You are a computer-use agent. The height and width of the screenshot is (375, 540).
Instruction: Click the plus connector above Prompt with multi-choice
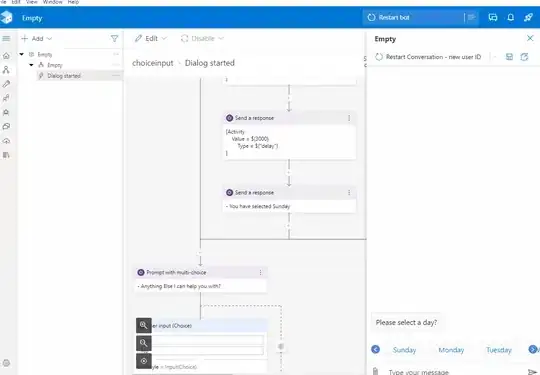200,253
